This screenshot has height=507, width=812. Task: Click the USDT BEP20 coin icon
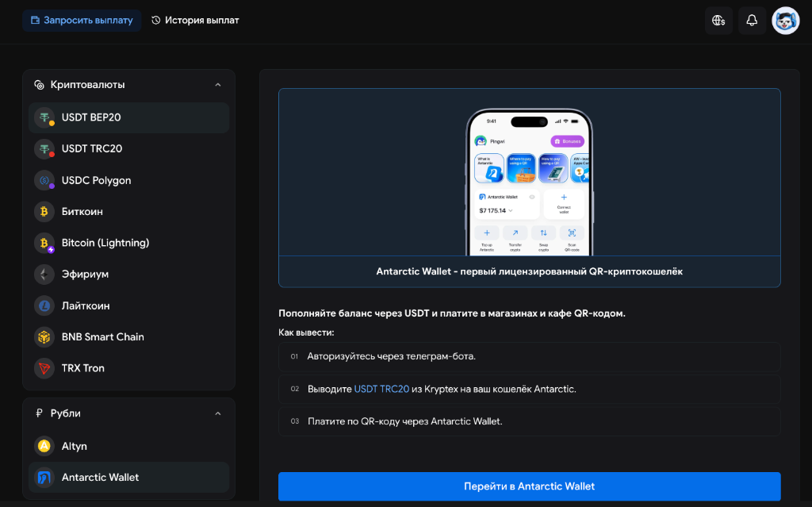click(44, 117)
